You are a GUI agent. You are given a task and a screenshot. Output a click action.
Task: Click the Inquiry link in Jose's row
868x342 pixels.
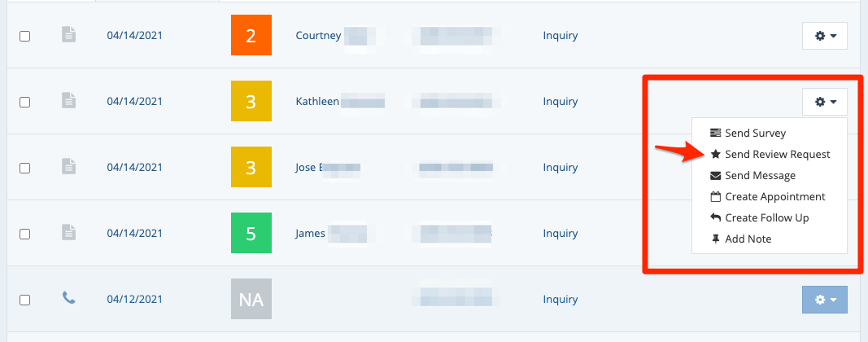point(560,168)
